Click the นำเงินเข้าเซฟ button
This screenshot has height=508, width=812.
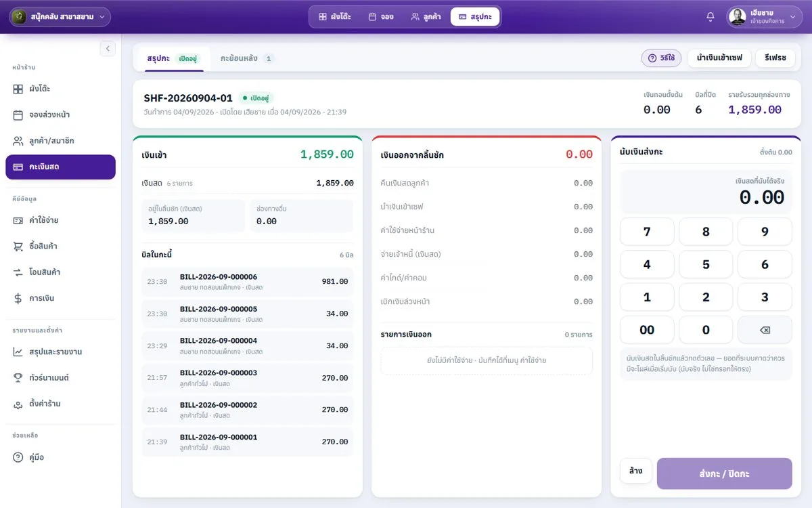point(719,58)
